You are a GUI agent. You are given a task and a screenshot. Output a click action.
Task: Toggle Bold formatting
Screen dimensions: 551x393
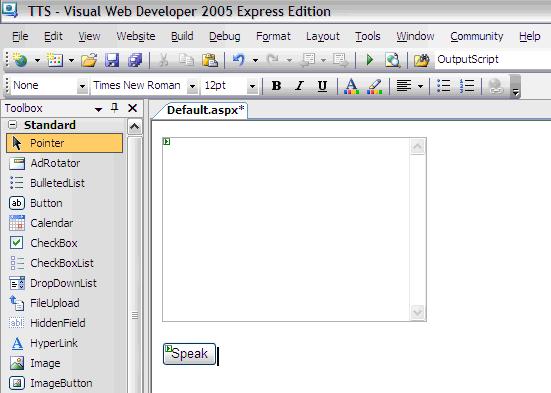pos(276,85)
